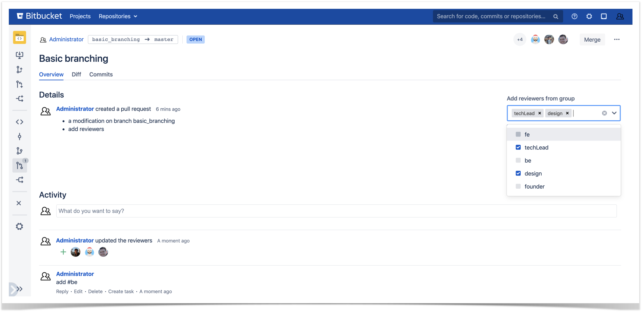Open Repository settings gear in sidebar
Viewport: 644px width, 313px height.
click(20, 226)
